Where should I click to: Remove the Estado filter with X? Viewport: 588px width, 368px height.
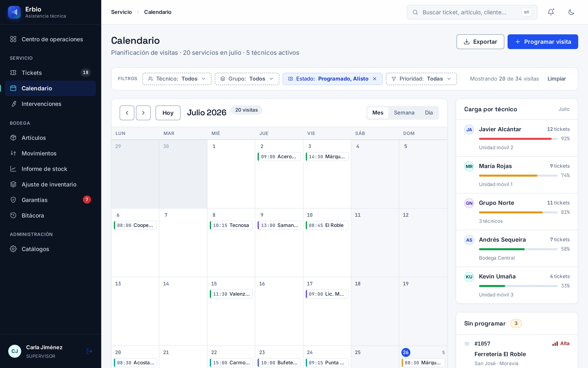point(375,79)
